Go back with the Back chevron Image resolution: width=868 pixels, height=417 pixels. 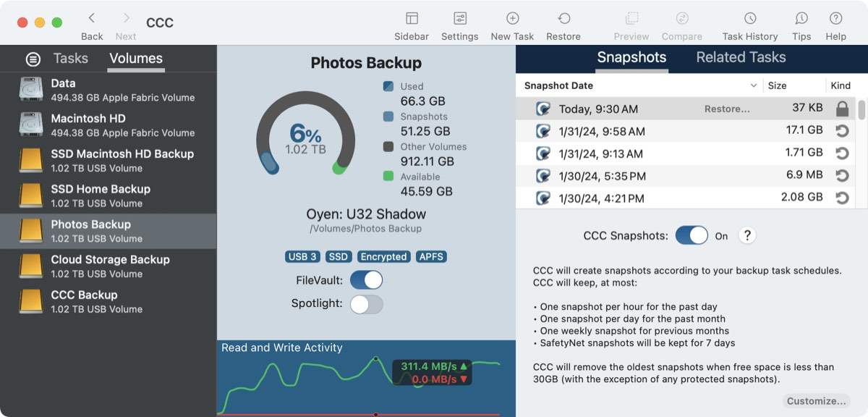(x=92, y=19)
